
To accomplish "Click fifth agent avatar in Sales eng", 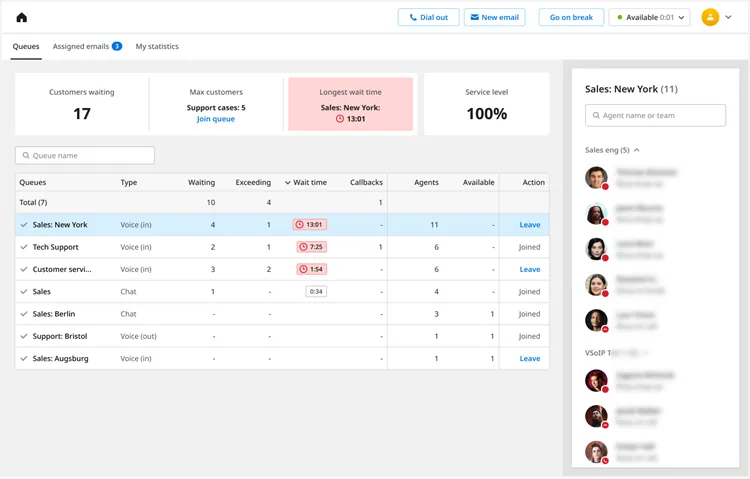I will click(596, 321).
